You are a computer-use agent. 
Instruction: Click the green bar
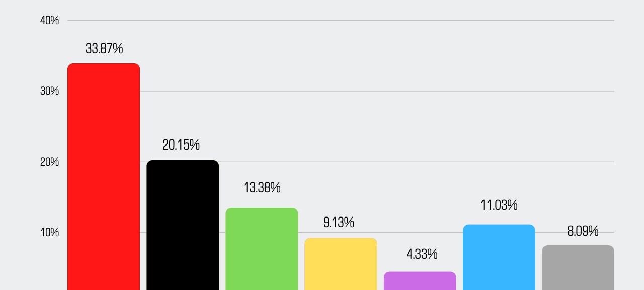click(262, 249)
